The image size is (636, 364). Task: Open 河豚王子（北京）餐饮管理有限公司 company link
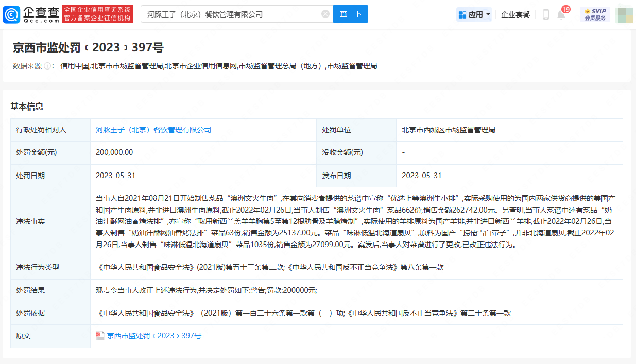[153, 130]
